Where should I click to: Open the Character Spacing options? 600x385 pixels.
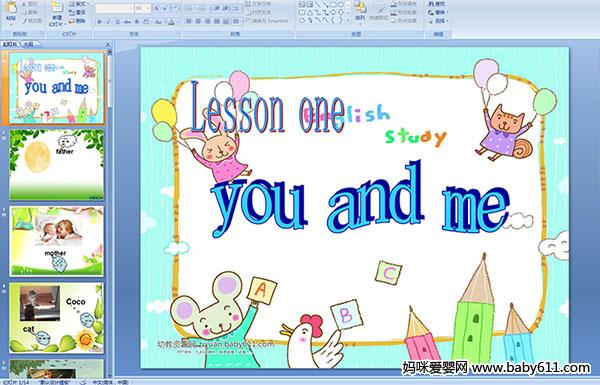146,22
